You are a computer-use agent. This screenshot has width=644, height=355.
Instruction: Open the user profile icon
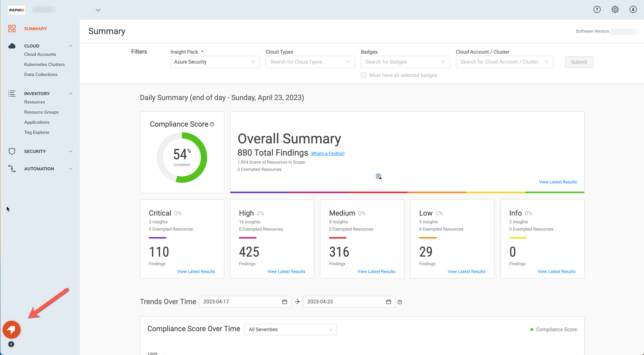633,10
